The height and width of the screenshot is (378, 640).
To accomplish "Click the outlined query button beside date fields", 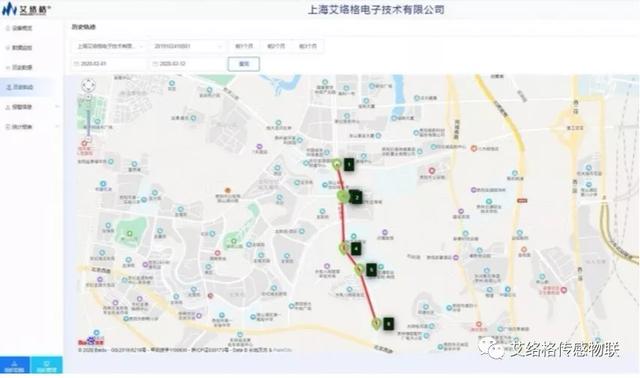I will (244, 64).
